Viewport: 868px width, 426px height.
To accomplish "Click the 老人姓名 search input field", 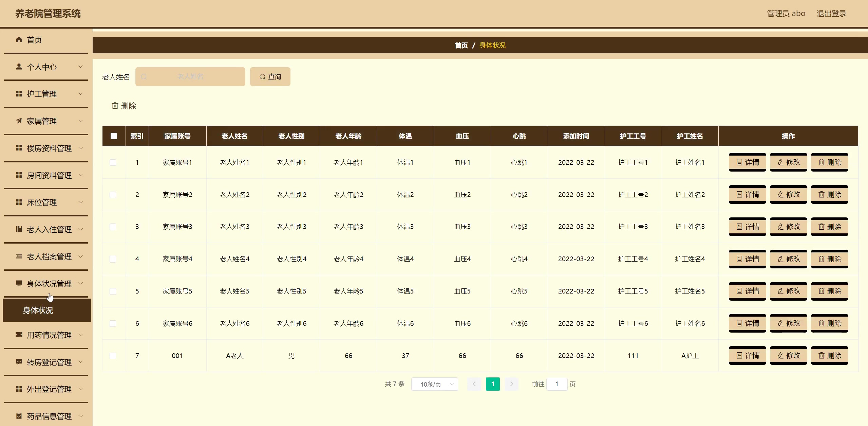I will point(190,77).
